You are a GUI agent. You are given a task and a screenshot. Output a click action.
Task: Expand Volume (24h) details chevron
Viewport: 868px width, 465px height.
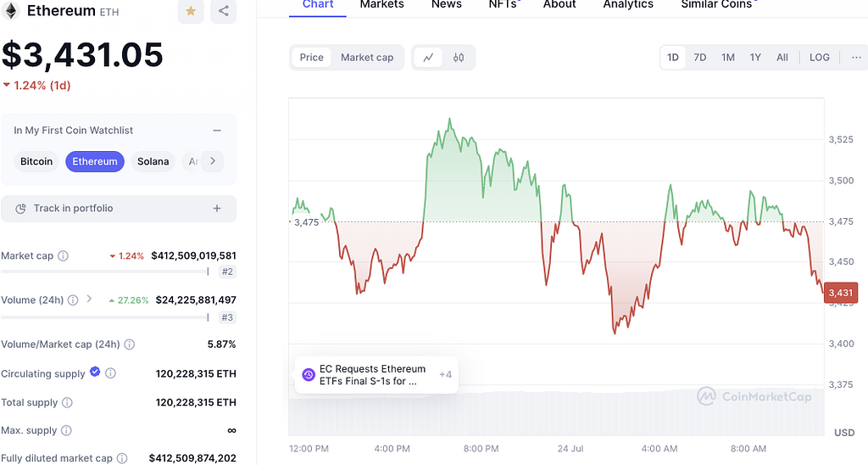[x=90, y=300]
